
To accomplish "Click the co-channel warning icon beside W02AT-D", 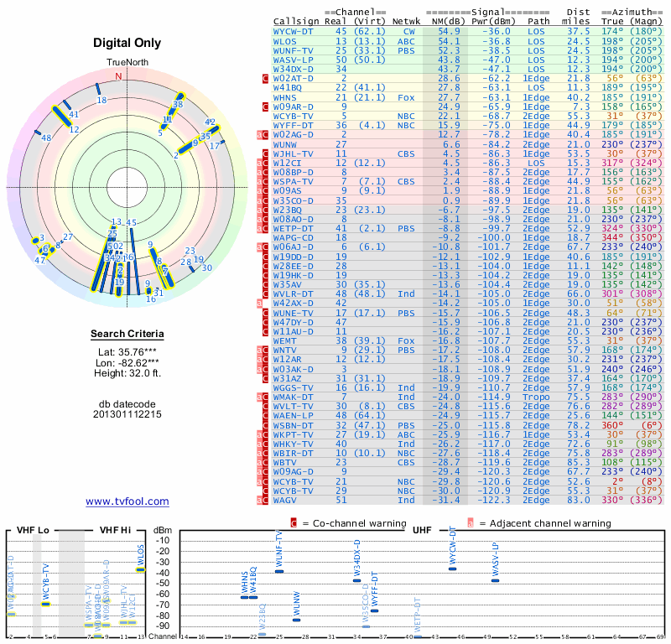I will [x=265, y=79].
